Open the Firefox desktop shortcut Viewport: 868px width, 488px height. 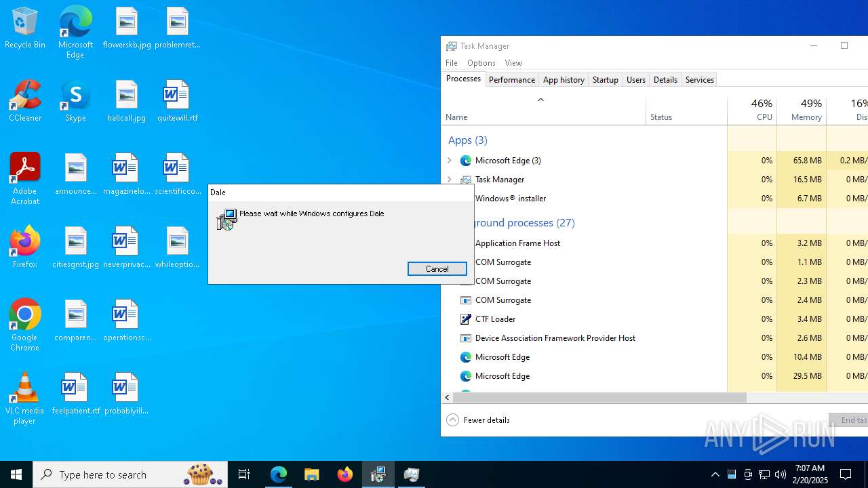(25, 247)
